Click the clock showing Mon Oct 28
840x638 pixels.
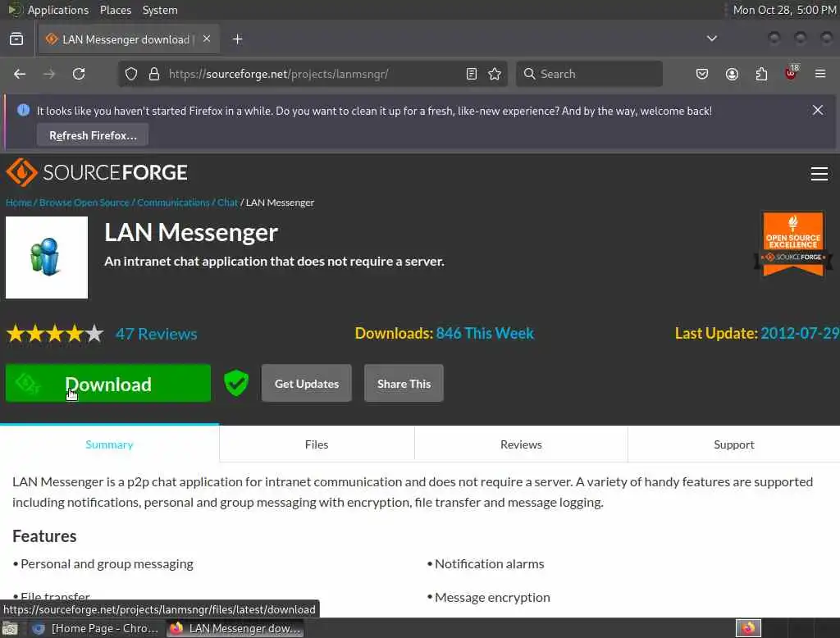tap(784, 10)
